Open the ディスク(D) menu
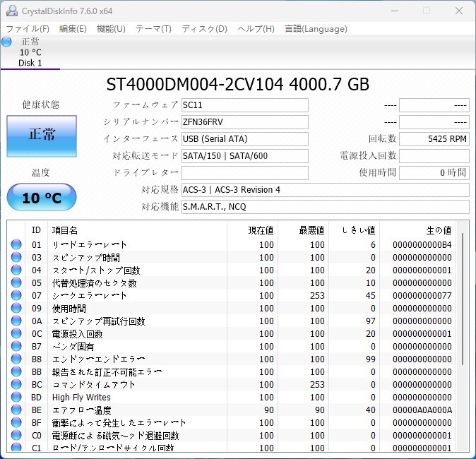This screenshot has height=459, width=476. click(x=204, y=29)
